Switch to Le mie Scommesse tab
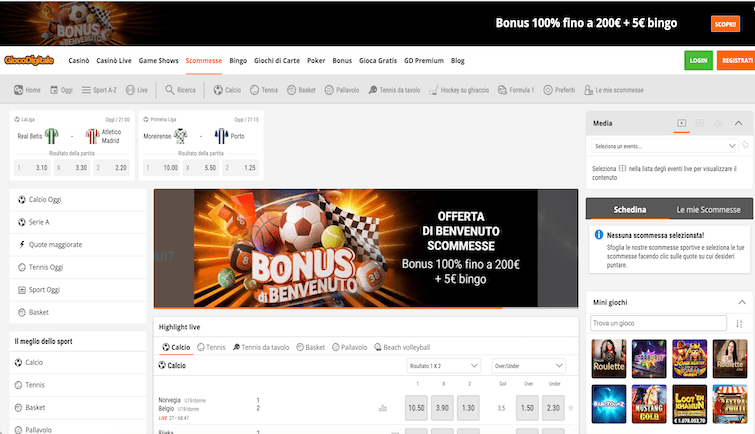 (708, 210)
